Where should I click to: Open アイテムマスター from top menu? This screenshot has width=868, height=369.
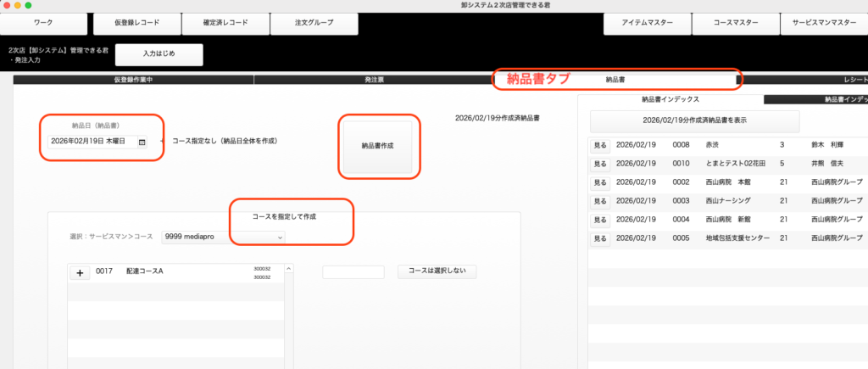tap(645, 25)
